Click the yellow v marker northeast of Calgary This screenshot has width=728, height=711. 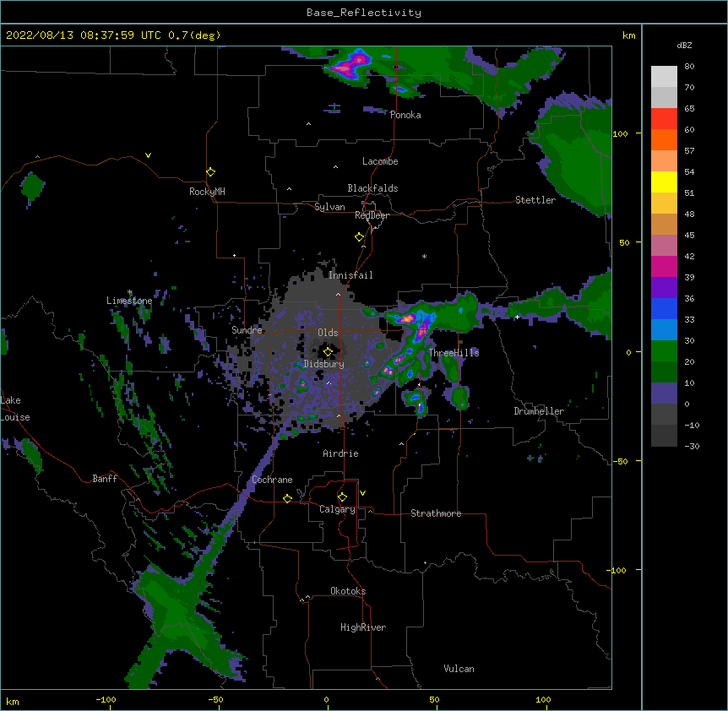[362, 493]
